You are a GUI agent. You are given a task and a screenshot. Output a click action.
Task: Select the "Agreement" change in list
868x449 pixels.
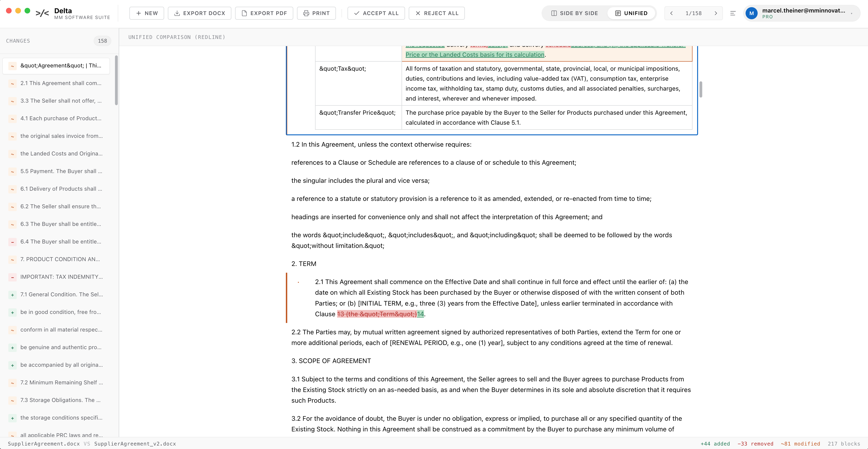point(56,66)
